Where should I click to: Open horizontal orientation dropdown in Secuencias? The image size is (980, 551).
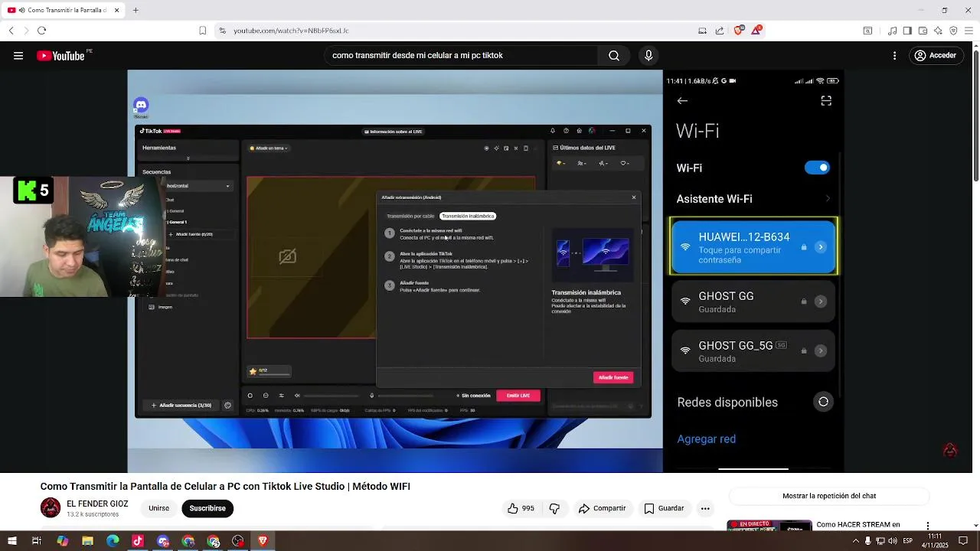tap(199, 186)
